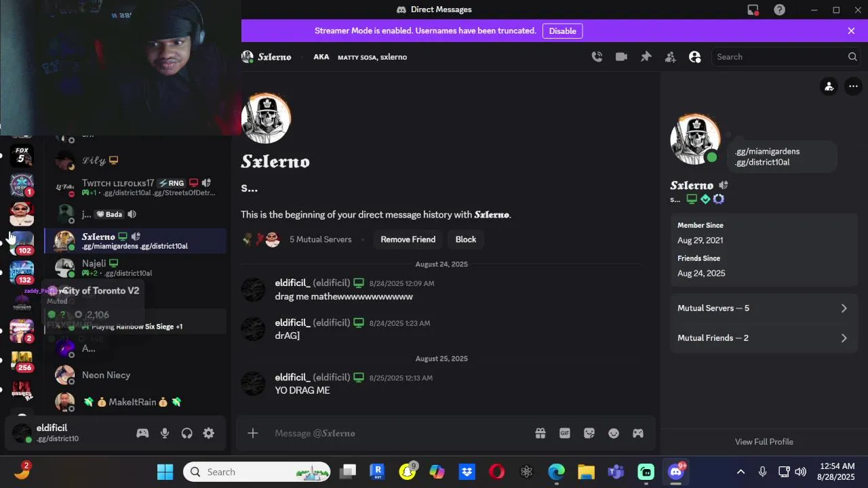This screenshot has height=488, width=868.
Task: Open the Help question-mark icon
Action: (x=780, y=9)
